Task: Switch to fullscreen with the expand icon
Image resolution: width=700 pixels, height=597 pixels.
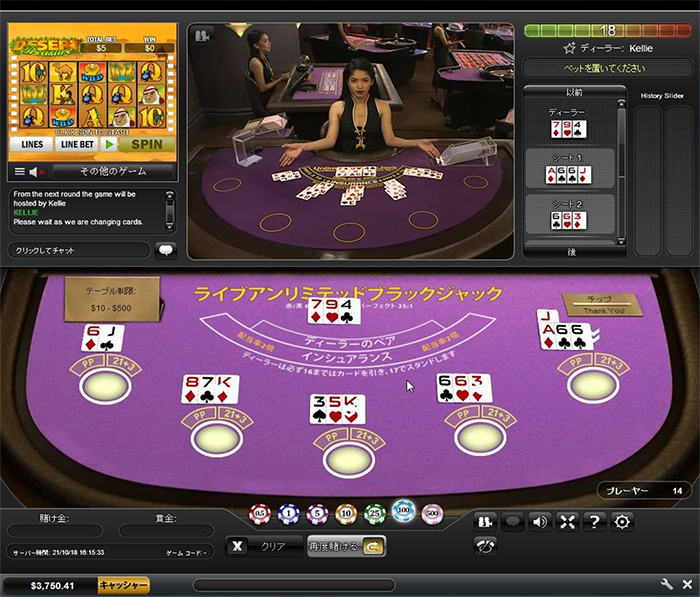Action: (567, 521)
